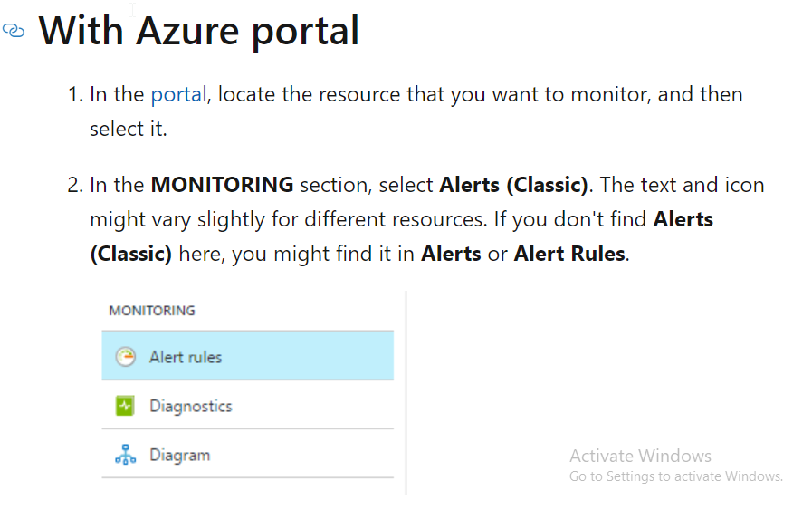Click the "select it." text ending step one
812x510 pixels.
129,129
